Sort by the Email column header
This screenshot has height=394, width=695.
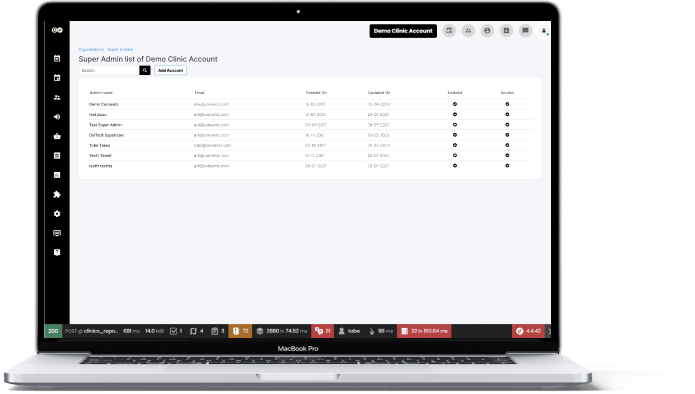point(199,93)
